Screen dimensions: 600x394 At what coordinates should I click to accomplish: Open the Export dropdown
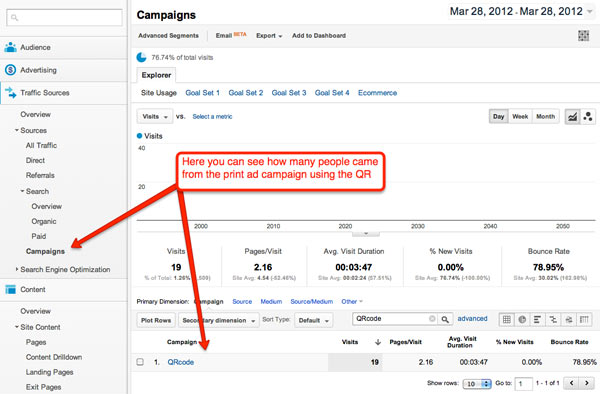click(269, 36)
